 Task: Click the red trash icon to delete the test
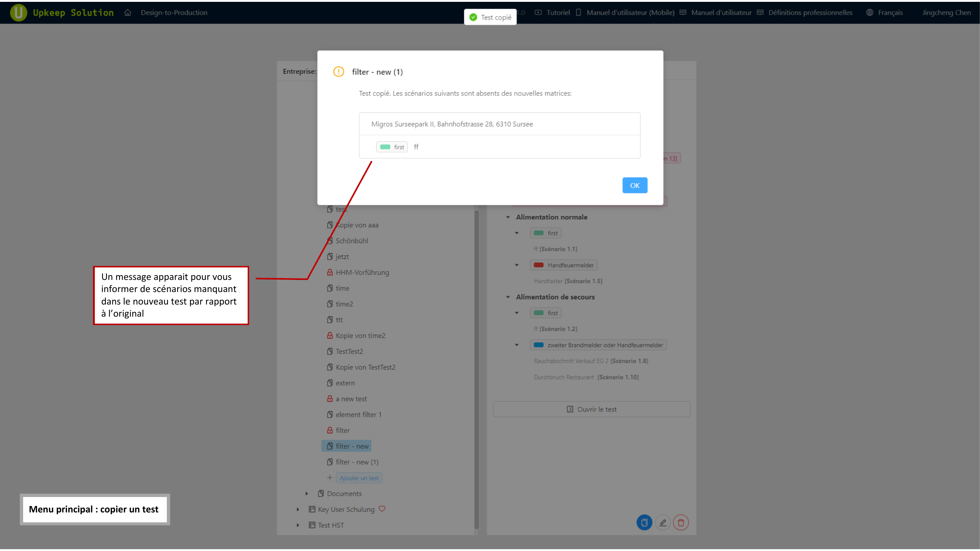click(x=681, y=522)
